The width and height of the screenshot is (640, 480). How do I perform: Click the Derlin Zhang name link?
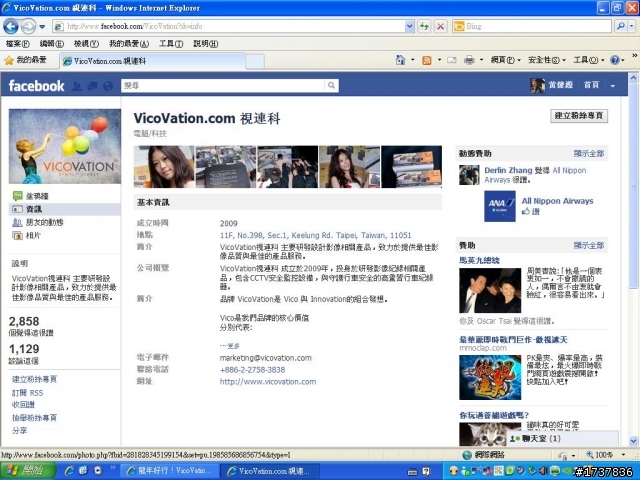[508, 170]
